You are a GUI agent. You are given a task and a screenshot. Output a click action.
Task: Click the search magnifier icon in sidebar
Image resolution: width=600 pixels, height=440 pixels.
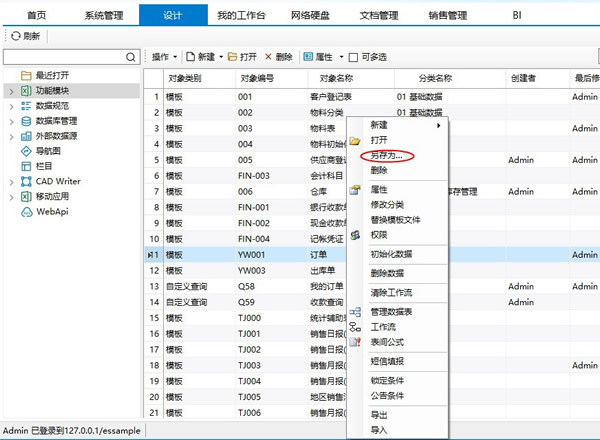pyautogui.click(x=131, y=58)
